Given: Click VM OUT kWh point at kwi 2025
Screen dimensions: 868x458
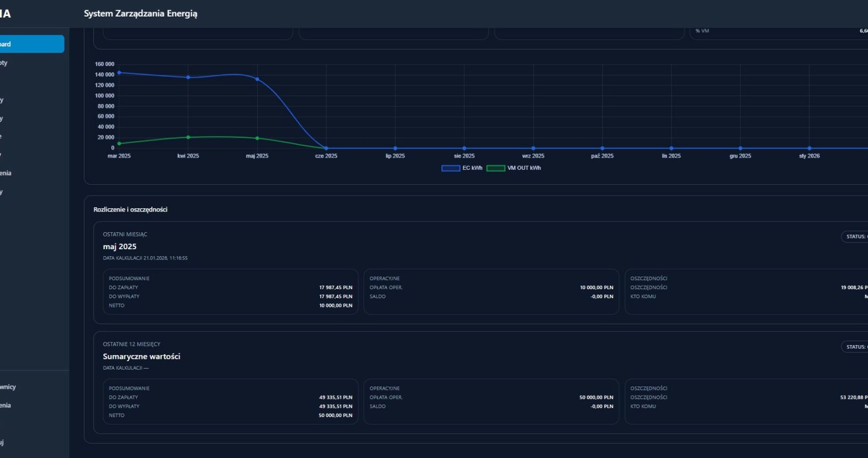Looking at the screenshot, I should (188, 137).
